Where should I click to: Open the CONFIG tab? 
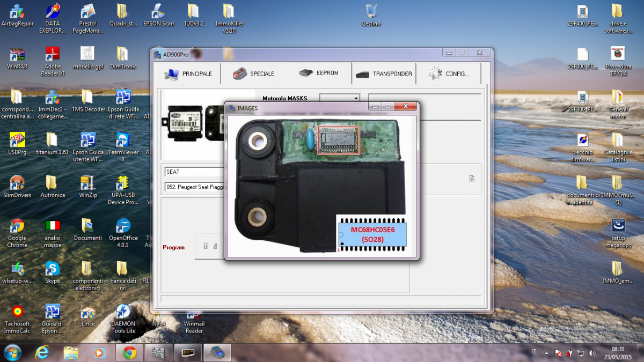coord(449,73)
